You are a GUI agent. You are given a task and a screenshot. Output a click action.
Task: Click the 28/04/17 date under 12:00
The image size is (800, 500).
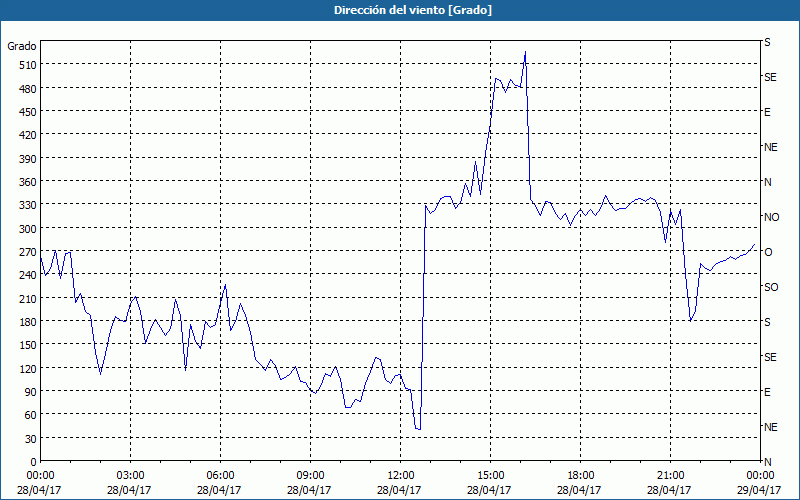pos(399,490)
